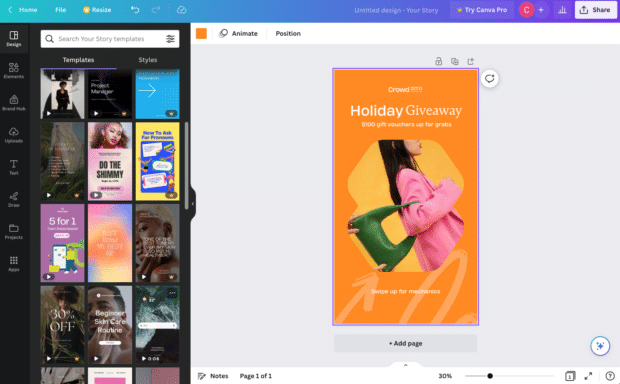Screen dimensions: 620x384
Task: Click the account avatar labeled C
Action: click(526, 10)
